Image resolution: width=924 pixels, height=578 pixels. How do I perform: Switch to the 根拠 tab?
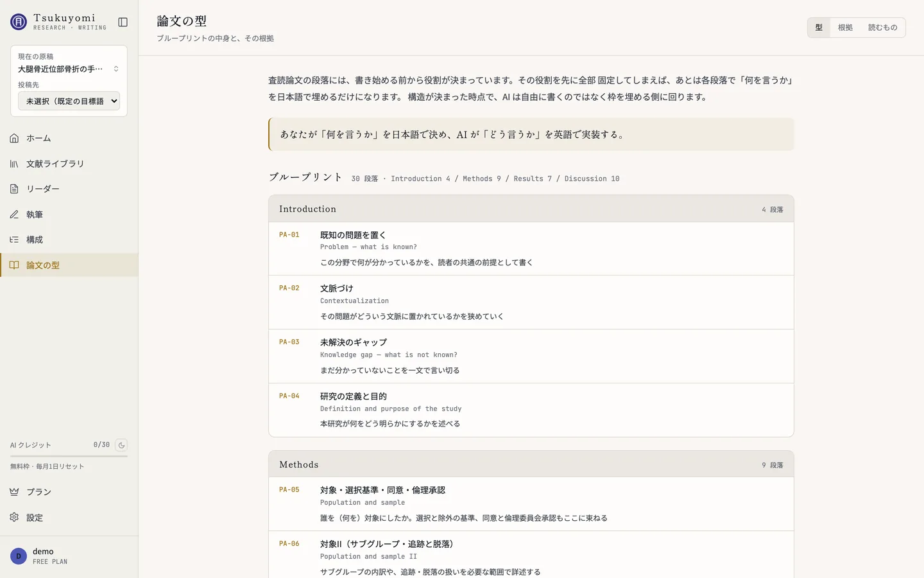tap(845, 28)
